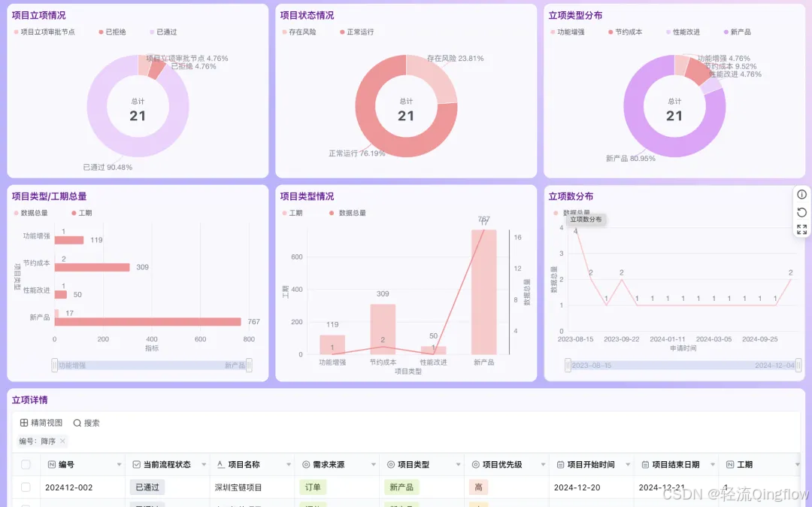The image size is (812, 507).
Task: Click the text-type icon in 项目名称 header
Action: 221,465
